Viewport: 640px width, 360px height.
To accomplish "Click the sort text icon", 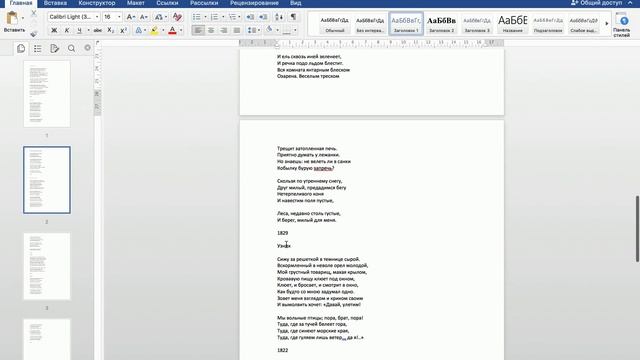I will click(279, 17).
